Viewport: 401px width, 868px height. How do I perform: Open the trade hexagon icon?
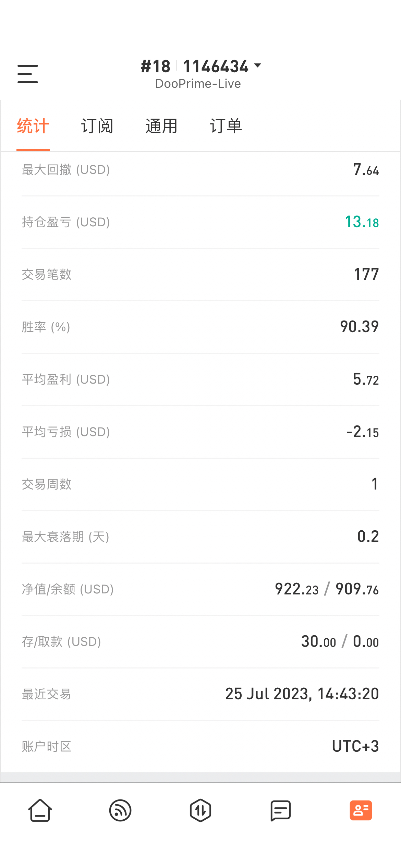pos(200,810)
